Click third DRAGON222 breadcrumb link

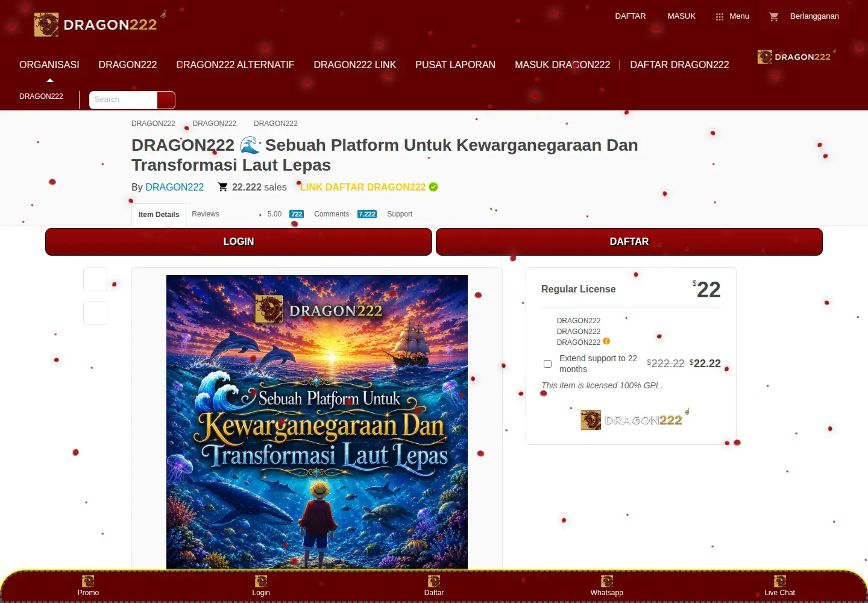point(275,124)
